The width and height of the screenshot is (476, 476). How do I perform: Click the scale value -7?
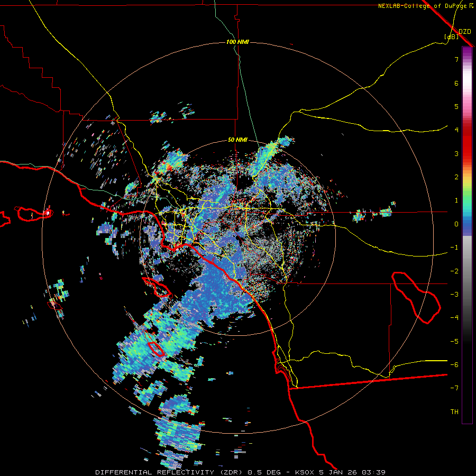(x=454, y=388)
